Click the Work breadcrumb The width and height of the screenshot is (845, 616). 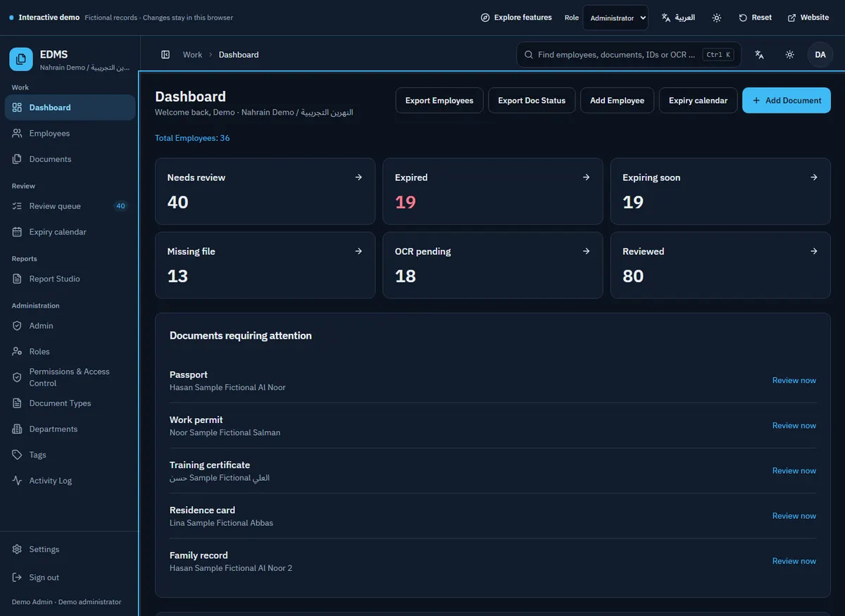click(x=192, y=55)
